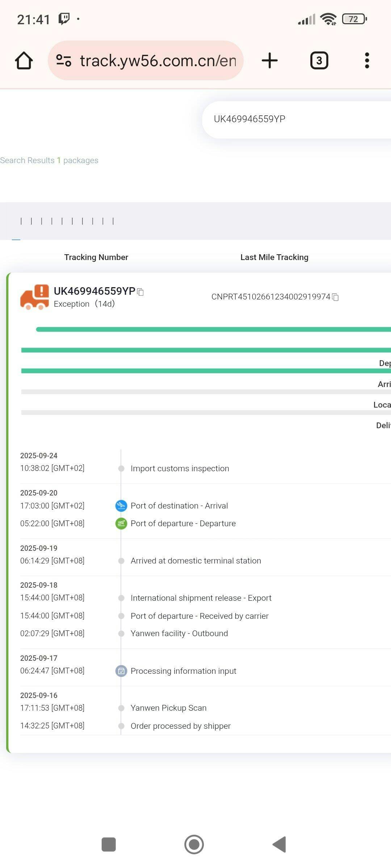Click the orange exception truck icon
391x868 pixels.
point(35,297)
